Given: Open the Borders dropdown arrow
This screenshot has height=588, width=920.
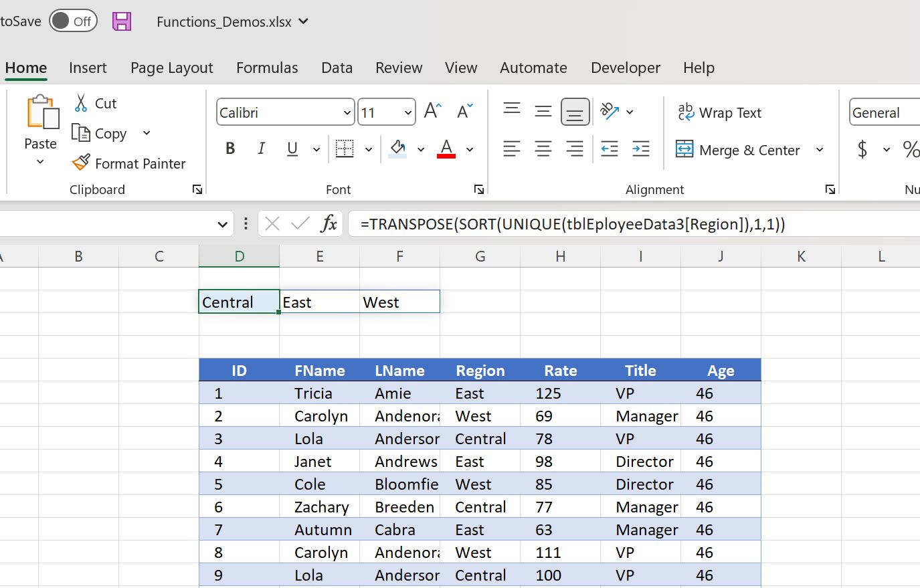Looking at the screenshot, I should (368, 149).
